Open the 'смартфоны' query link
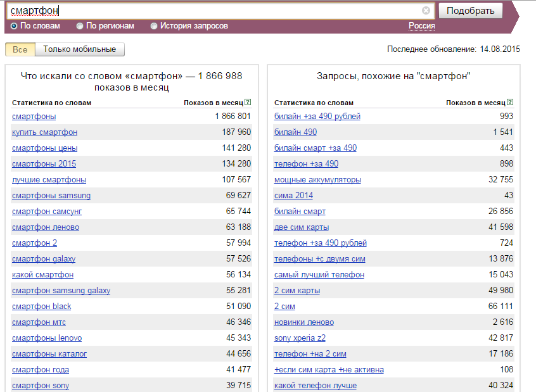This screenshot has width=536, height=392. (x=34, y=117)
